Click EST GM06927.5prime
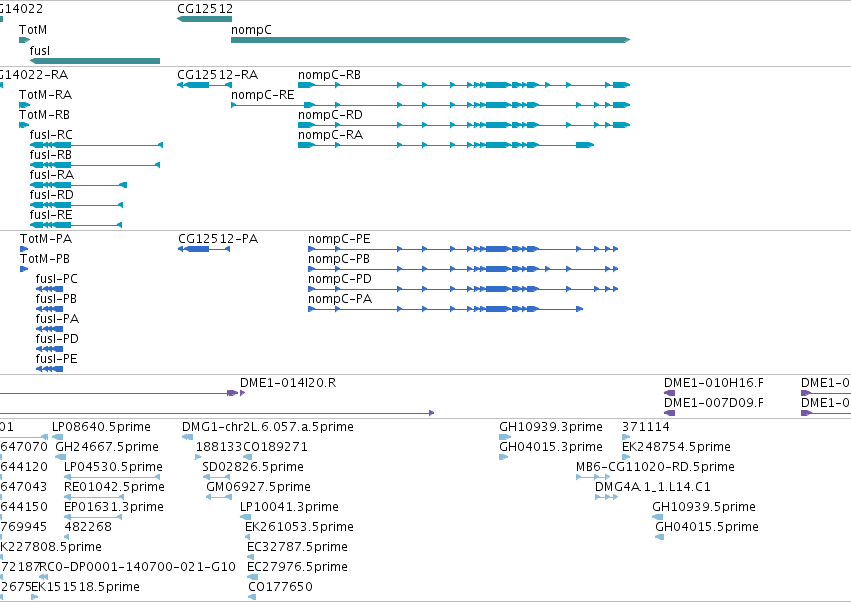 tap(219, 497)
